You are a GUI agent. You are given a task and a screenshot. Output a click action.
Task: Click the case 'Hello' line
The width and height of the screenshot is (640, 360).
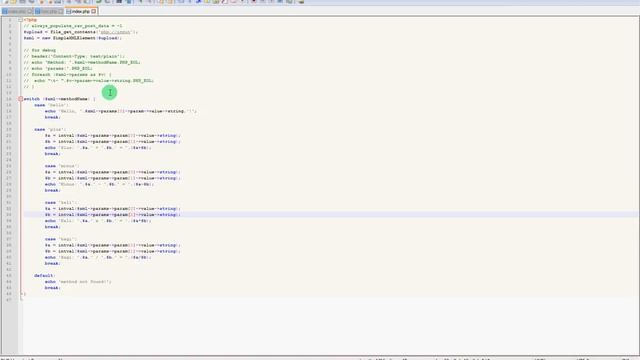tap(51, 105)
